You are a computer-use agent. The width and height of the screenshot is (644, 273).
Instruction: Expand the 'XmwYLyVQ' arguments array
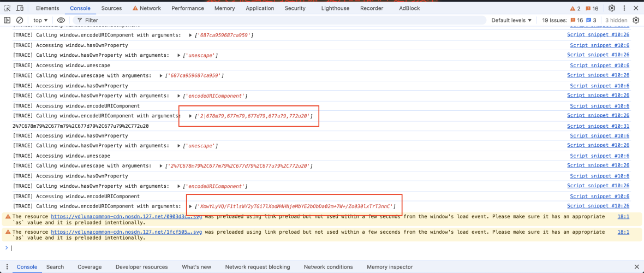pos(190,206)
